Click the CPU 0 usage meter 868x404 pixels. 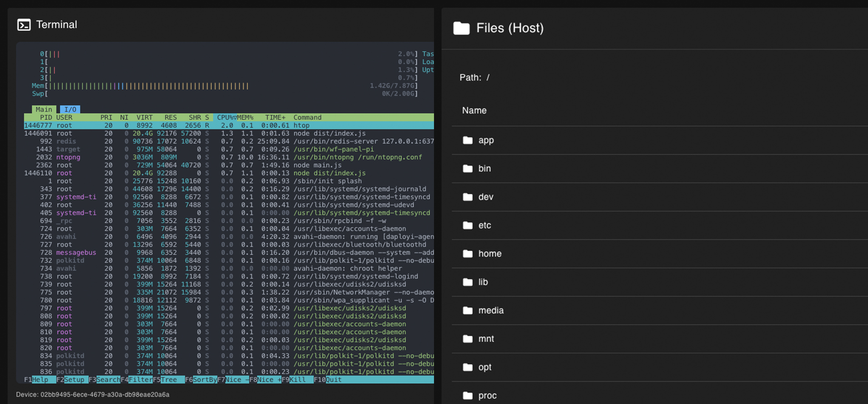(228, 54)
